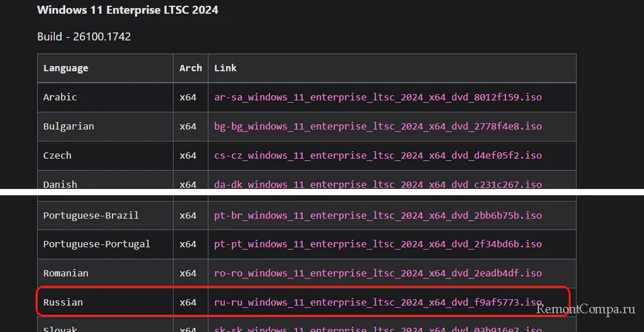Open the Danish da-dk ISO link
The image size is (644, 332).
378,184
